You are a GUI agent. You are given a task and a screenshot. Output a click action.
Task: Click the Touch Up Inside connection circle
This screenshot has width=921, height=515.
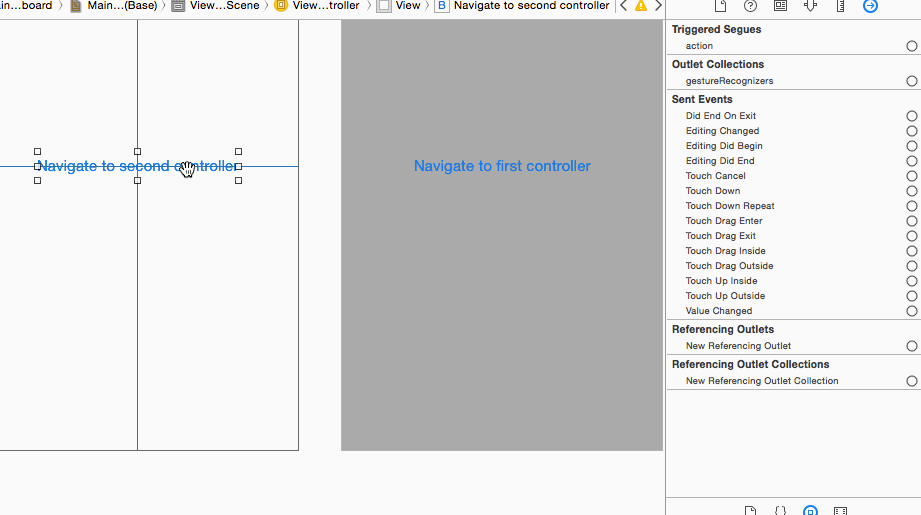click(911, 281)
